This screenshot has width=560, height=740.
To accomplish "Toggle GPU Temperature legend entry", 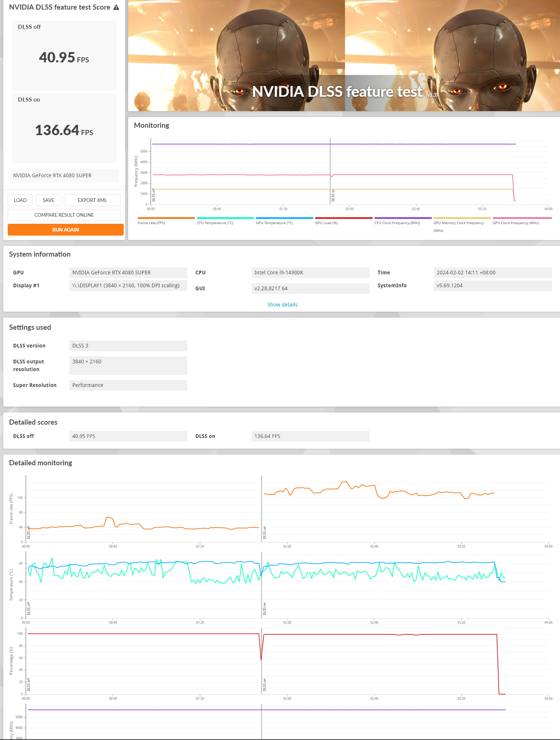I will coord(284,221).
